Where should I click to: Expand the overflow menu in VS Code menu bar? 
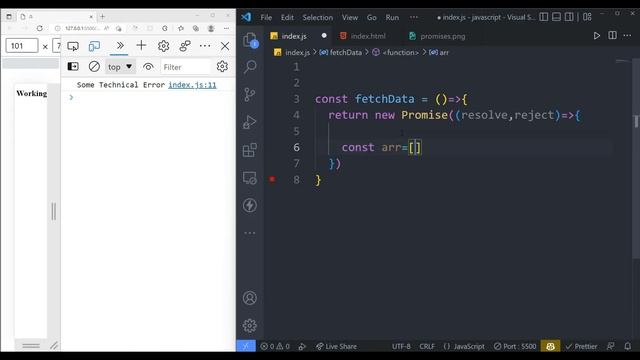pos(413,18)
